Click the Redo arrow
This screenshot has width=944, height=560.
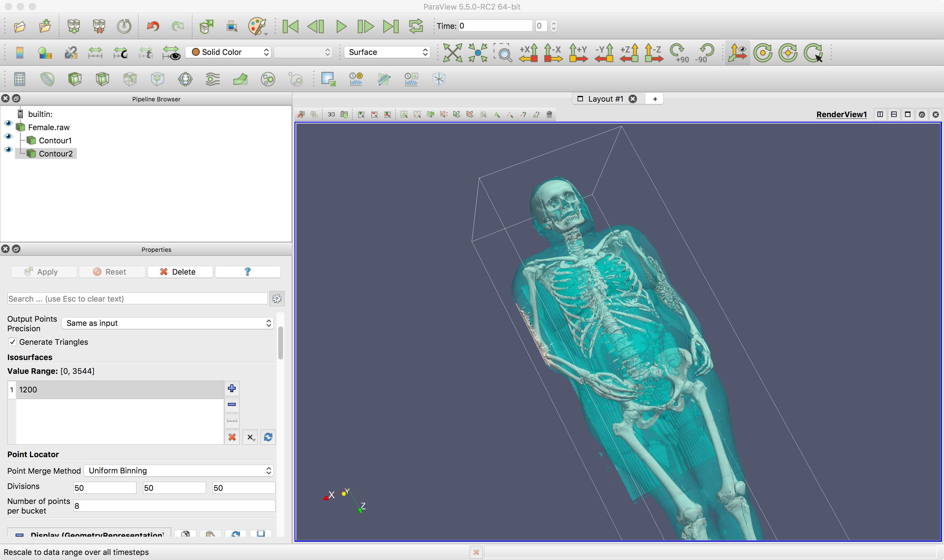tap(178, 26)
